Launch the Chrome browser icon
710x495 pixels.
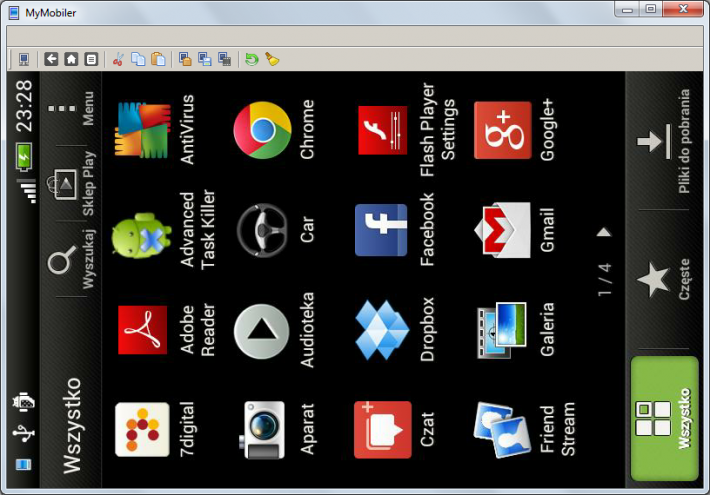coord(263,130)
